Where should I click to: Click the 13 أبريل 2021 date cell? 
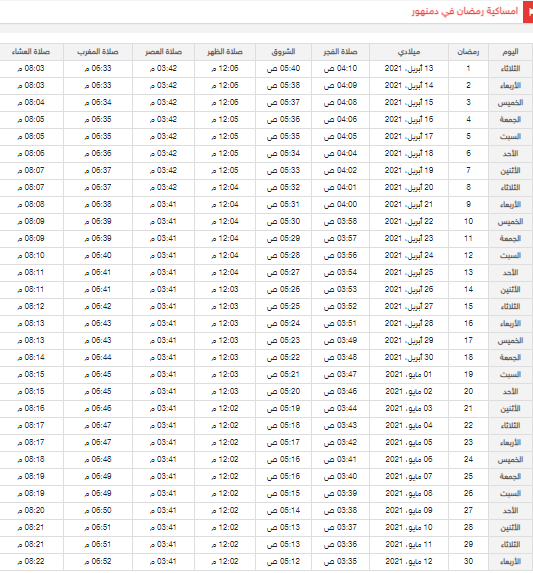pos(409,69)
